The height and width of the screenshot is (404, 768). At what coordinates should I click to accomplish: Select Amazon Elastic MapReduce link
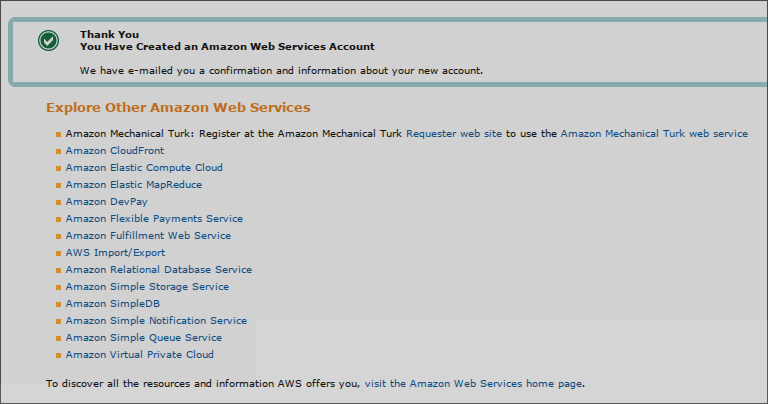click(x=133, y=185)
